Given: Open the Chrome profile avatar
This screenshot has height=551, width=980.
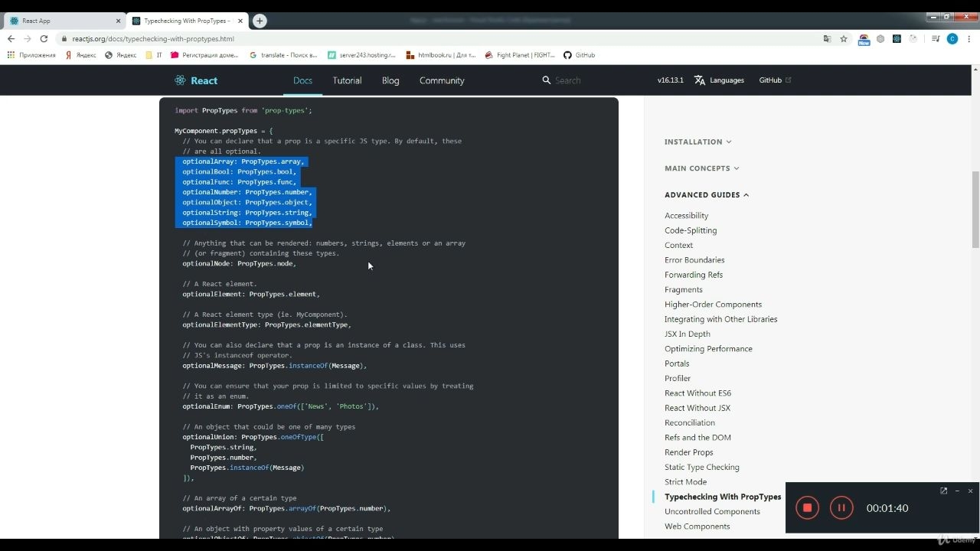Looking at the screenshot, I should [x=952, y=39].
